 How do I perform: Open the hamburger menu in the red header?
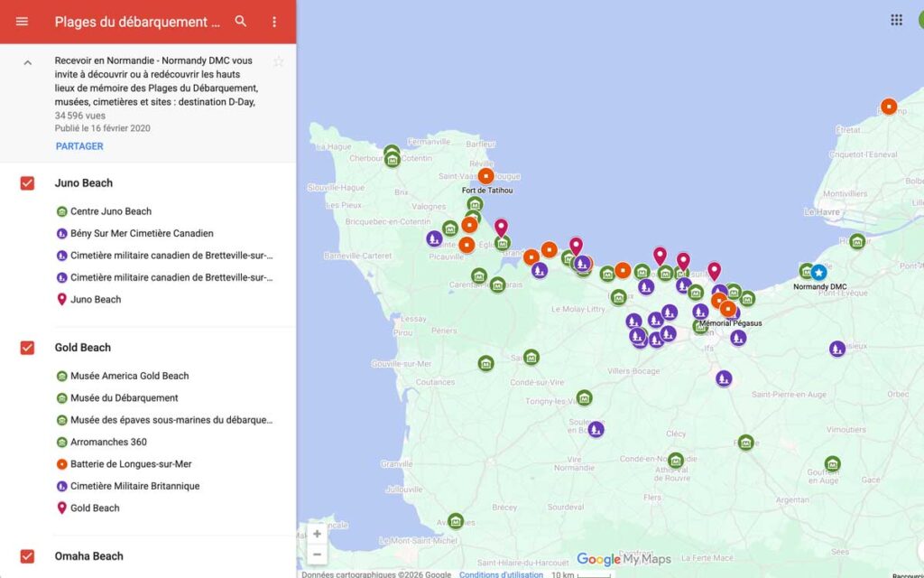tap(22, 22)
